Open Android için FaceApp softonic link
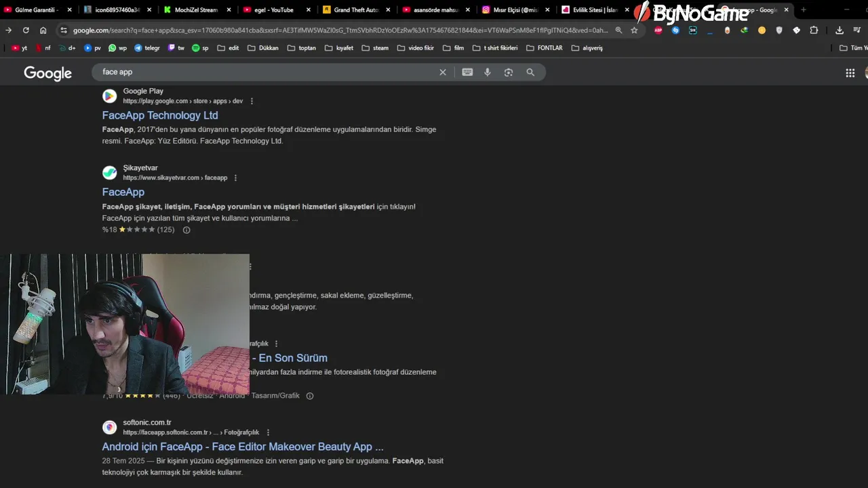 (x=243, y=447)
